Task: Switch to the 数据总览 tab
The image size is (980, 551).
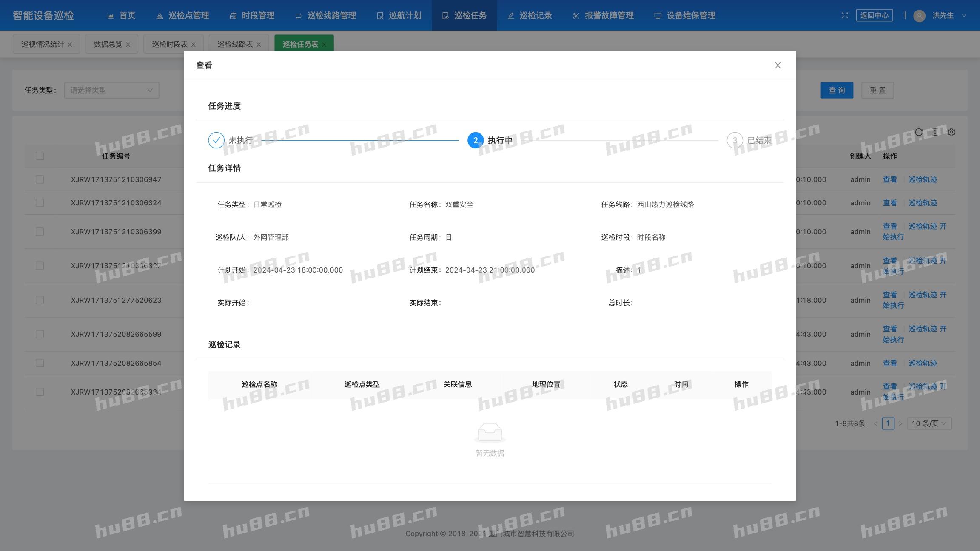Action: click(108, 44)
